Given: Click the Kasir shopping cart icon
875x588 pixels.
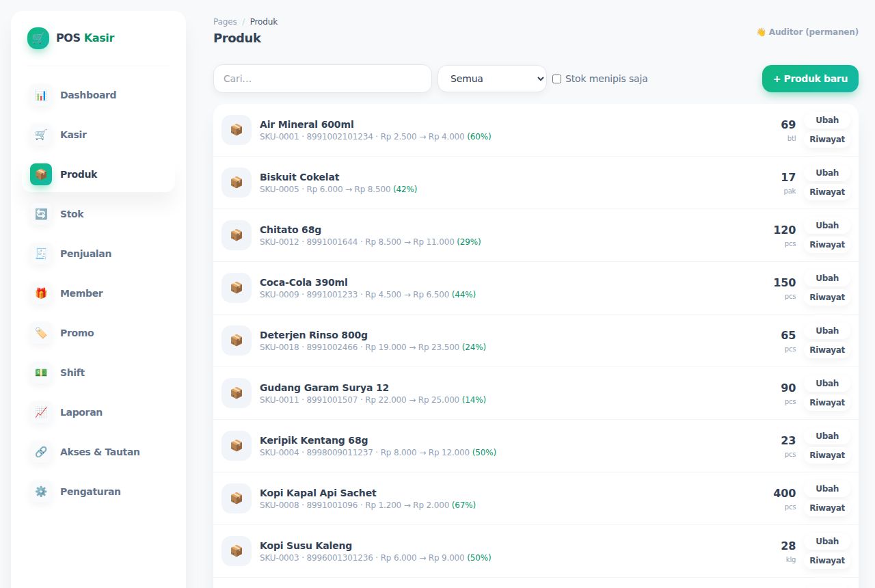Looking at the screenshot, I should click(41, 135).
